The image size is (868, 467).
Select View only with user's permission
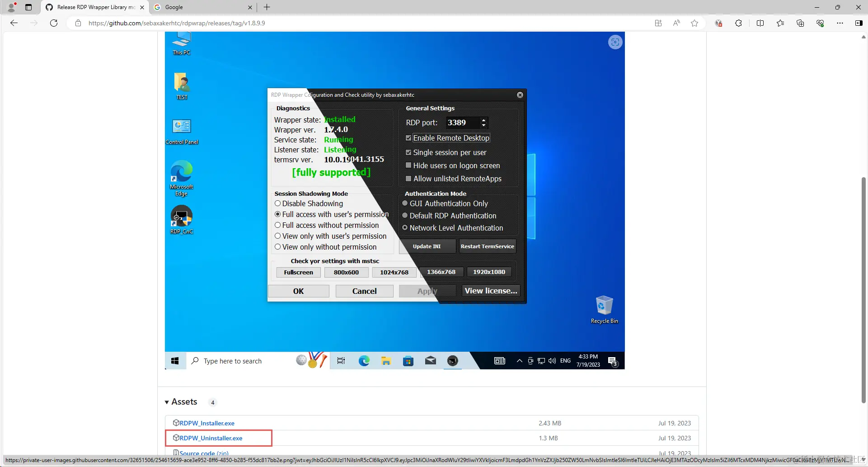tap(278, 236)
